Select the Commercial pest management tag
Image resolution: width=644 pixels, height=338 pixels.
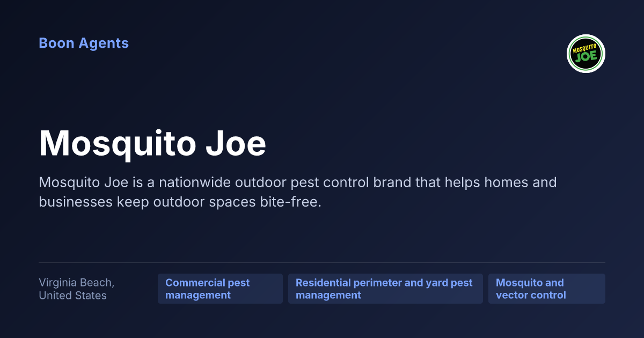click(x=220, y=289)
